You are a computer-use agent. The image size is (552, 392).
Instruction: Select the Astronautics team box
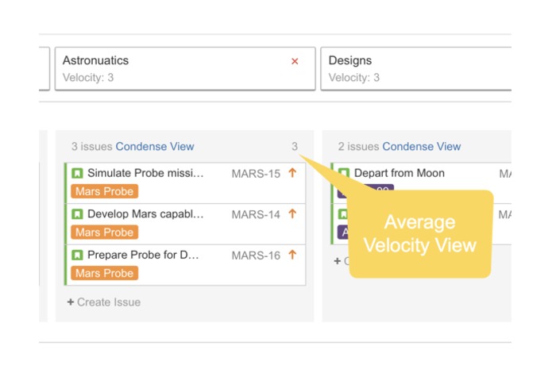point(175,68)
